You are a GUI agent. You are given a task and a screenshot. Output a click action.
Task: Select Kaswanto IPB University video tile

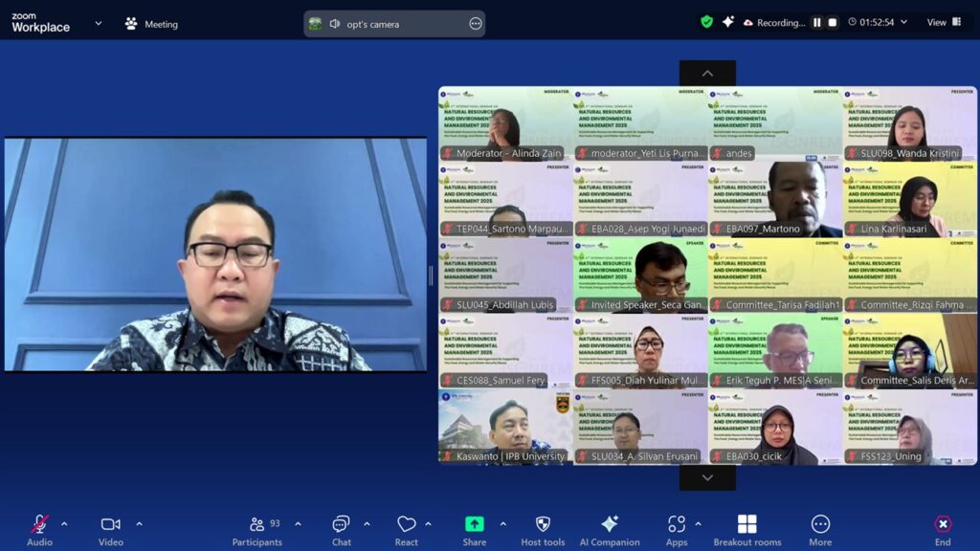505,427
